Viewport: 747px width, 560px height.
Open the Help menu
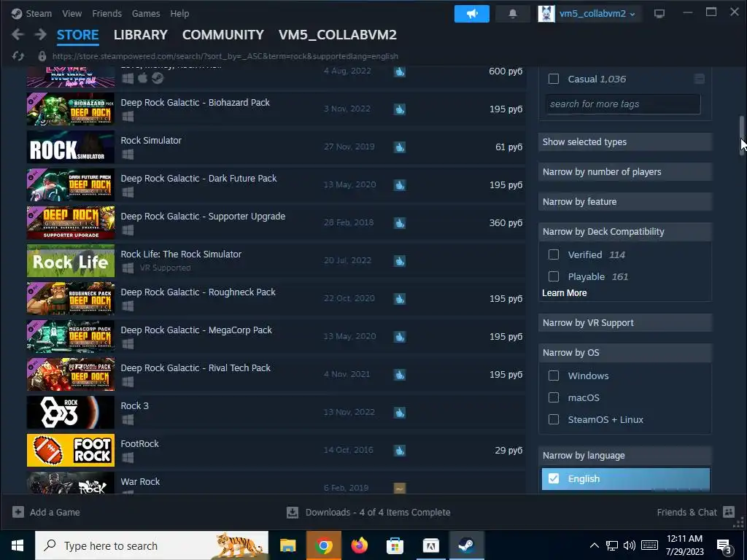tap(179, 14)
